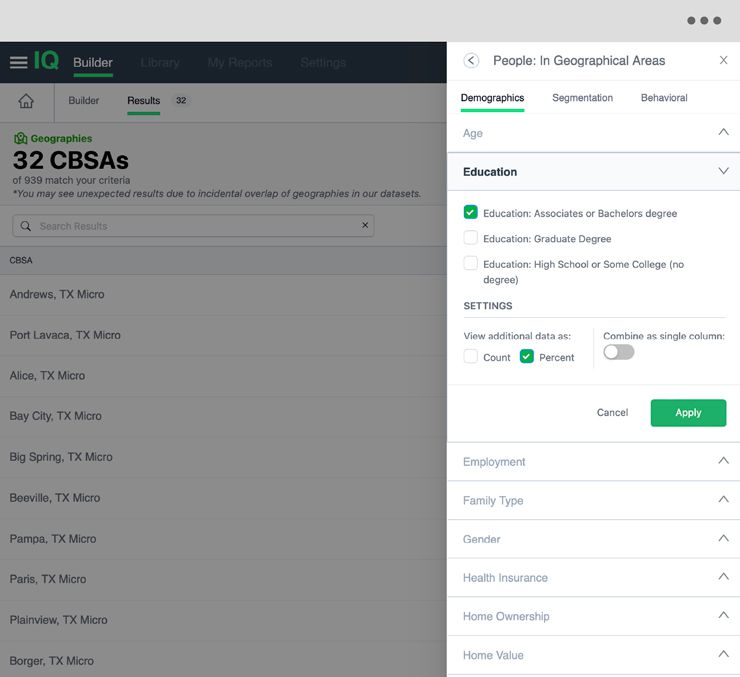The height and width of the screenshot is (677, 740).
Task: Click the search magnifier icon
Action: coord(26,226)
